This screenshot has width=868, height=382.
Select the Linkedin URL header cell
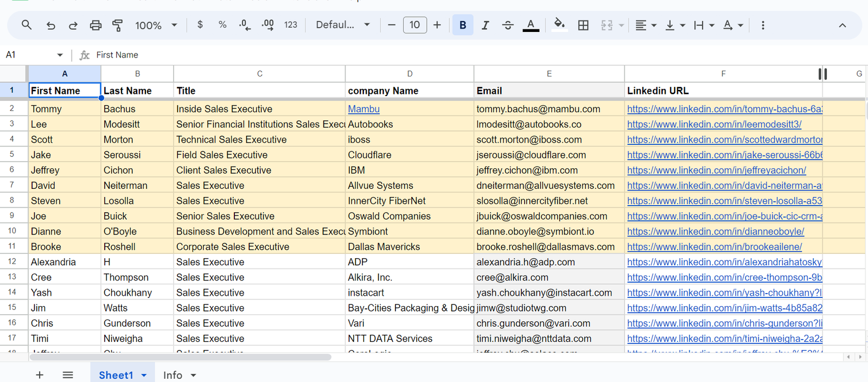(723, 91)
